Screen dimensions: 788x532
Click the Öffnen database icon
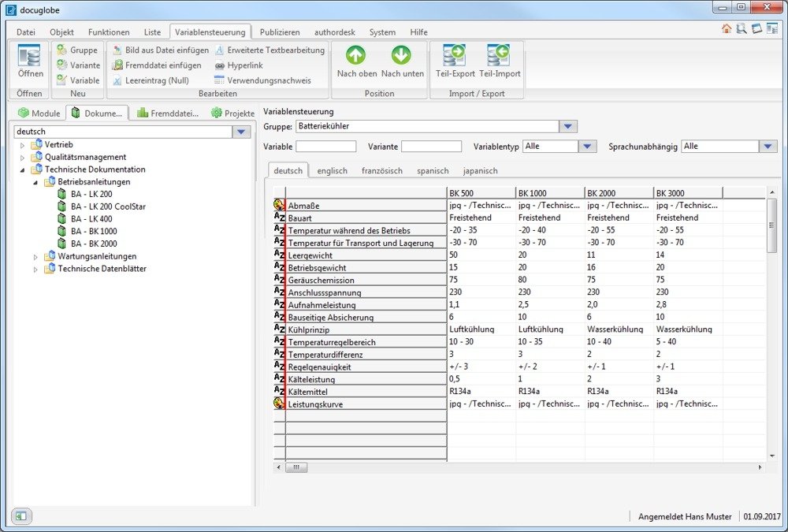click(31, 58)
